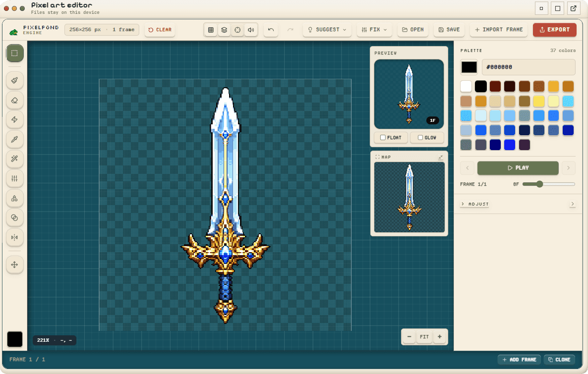Open the SUGGEST dropdown menu
588x374 pixels.
click(327, 30)
